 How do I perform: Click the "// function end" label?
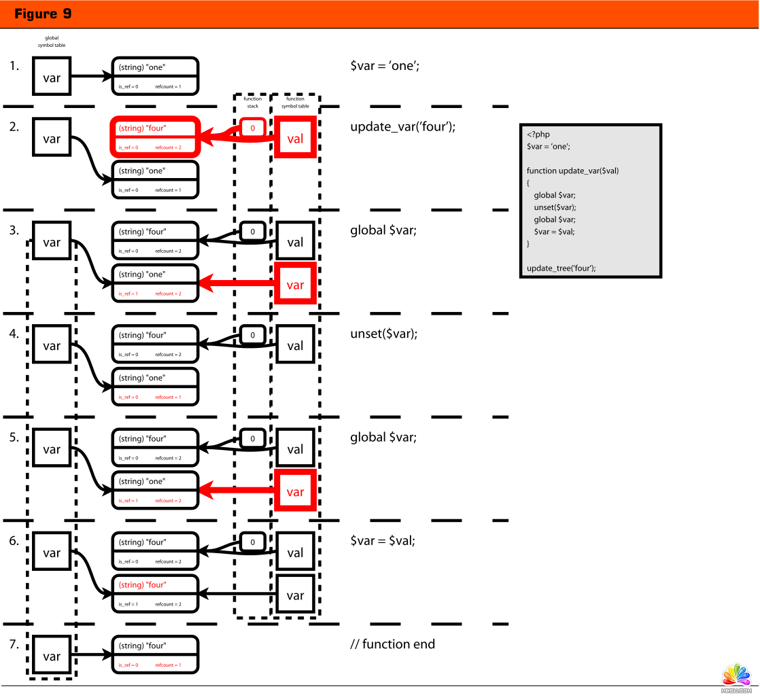click(x=392, y=644)
